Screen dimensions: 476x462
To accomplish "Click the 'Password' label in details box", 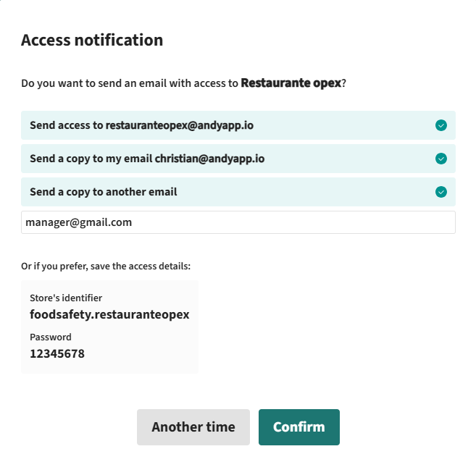I will (x=51, y=337).
